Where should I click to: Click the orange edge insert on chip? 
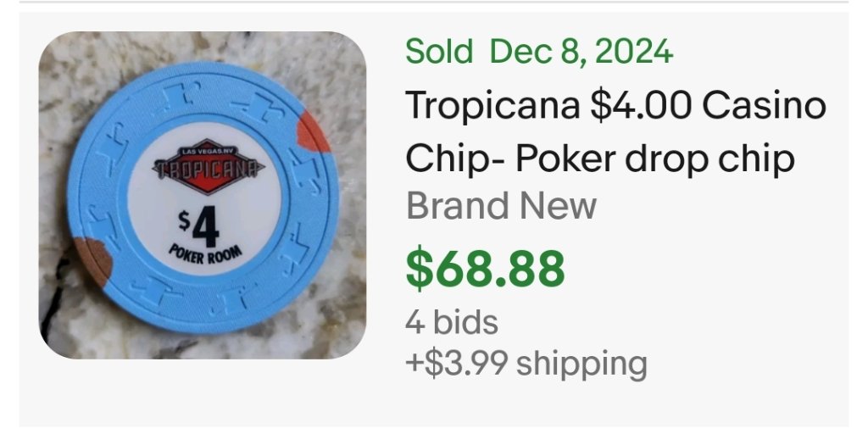[x=313, y=132]
